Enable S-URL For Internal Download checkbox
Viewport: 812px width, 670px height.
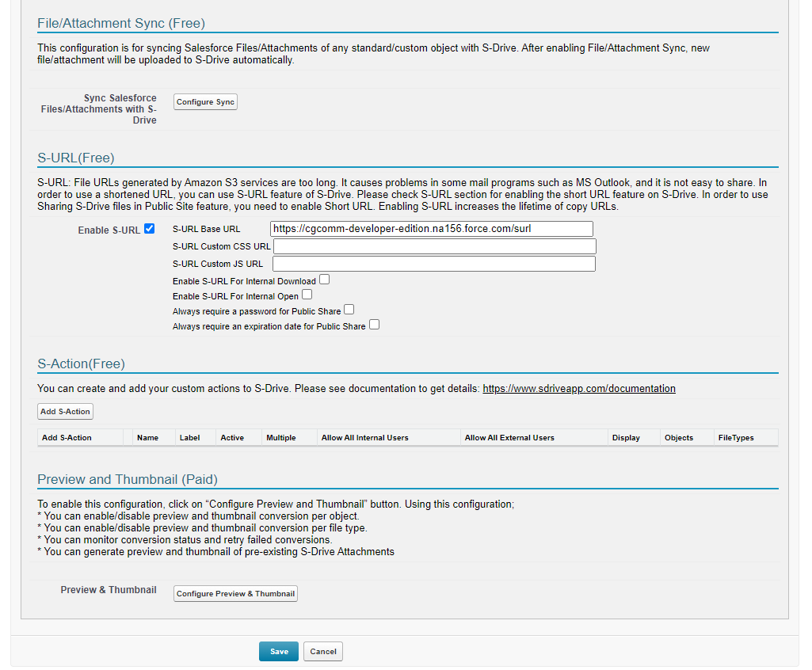pos(325,280)
